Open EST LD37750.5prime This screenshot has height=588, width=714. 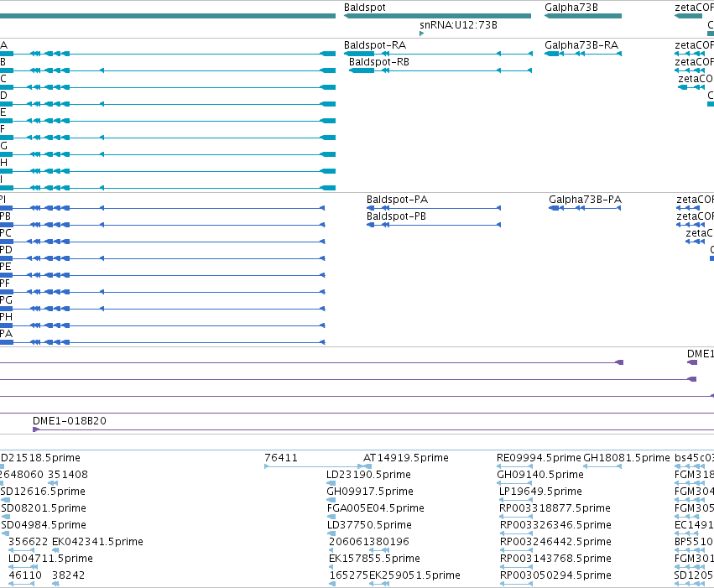(369, 525)
